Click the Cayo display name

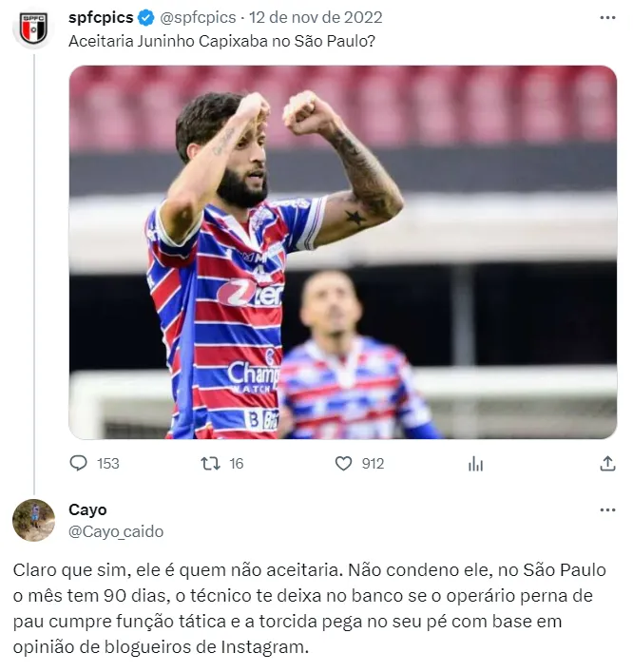pyautogui.click(x=87, y=510)
